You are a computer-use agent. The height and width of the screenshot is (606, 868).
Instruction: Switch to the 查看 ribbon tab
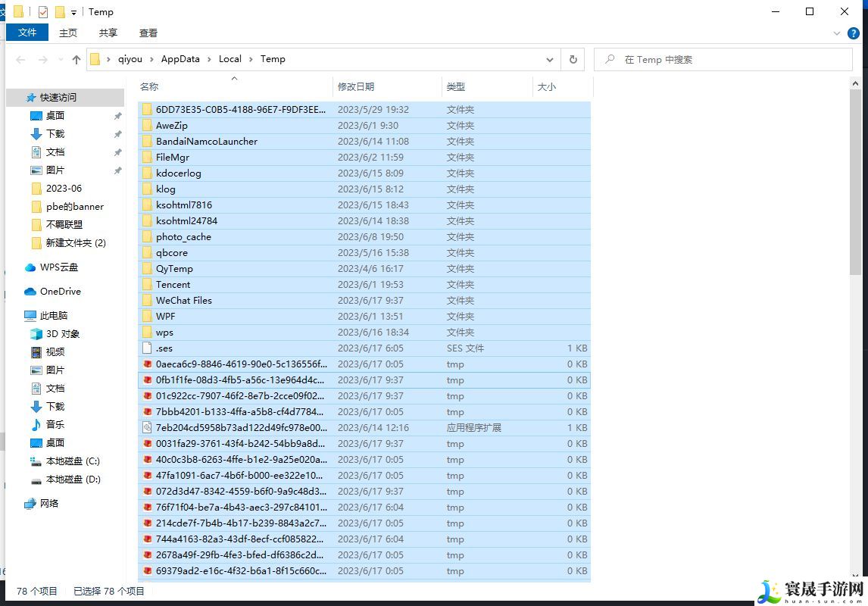click(x=148, y=33)
